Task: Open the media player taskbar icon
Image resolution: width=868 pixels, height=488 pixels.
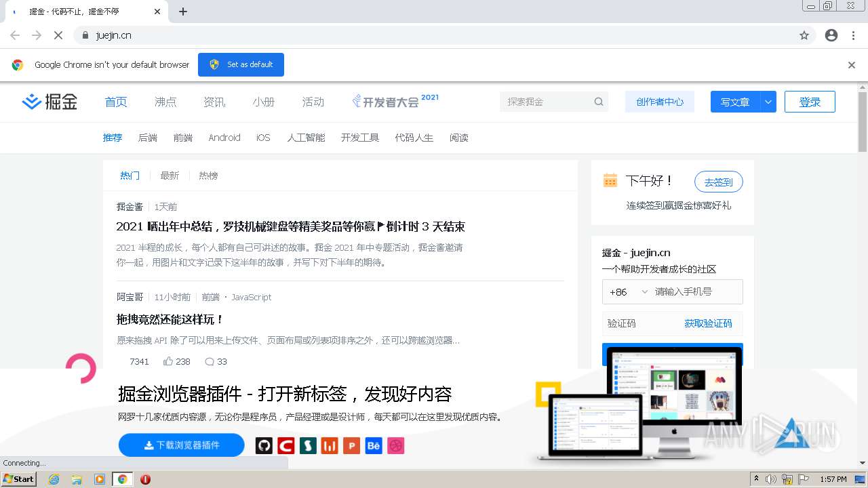Action: tap(100, 479)
